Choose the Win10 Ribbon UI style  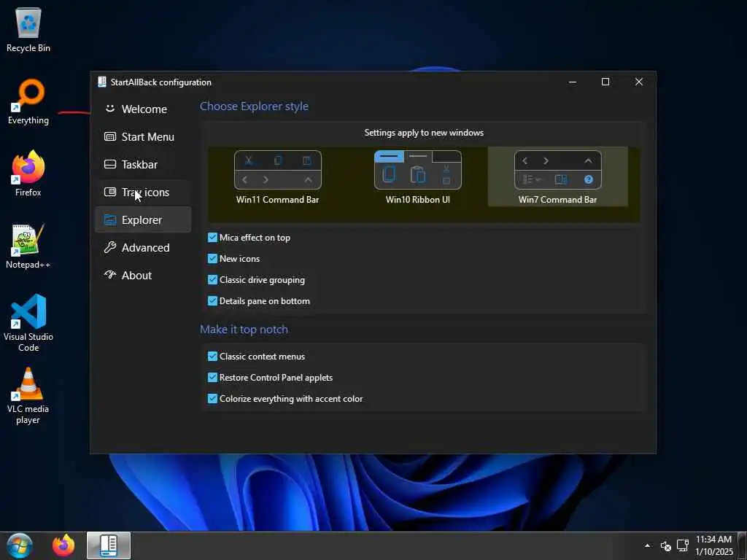(x=418, y=177)
